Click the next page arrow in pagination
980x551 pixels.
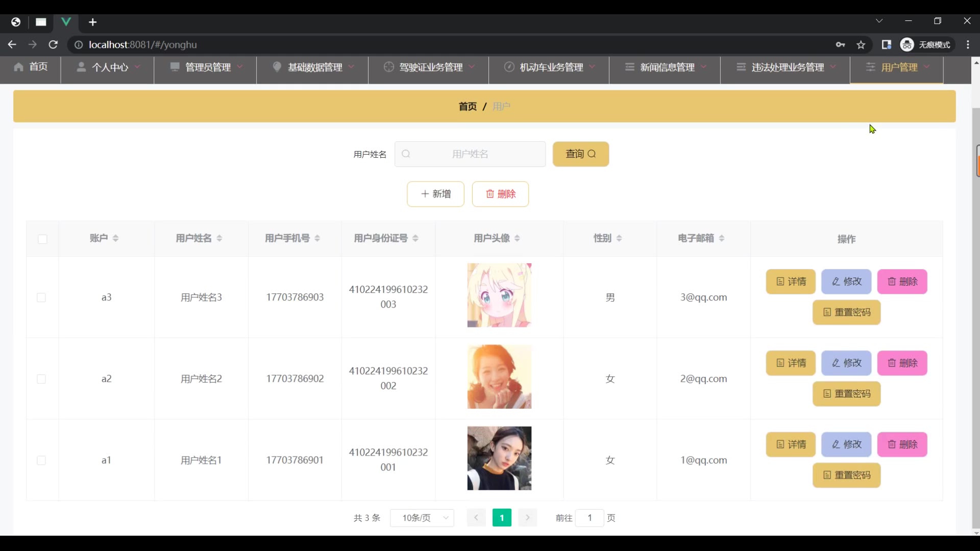tap(528, 518)
